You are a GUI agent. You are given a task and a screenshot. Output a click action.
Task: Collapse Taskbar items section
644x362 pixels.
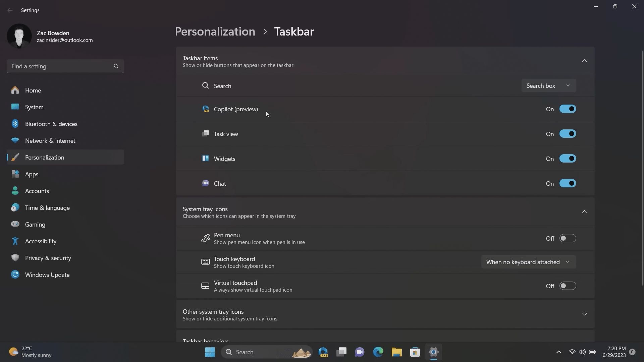tap(585, 61)
